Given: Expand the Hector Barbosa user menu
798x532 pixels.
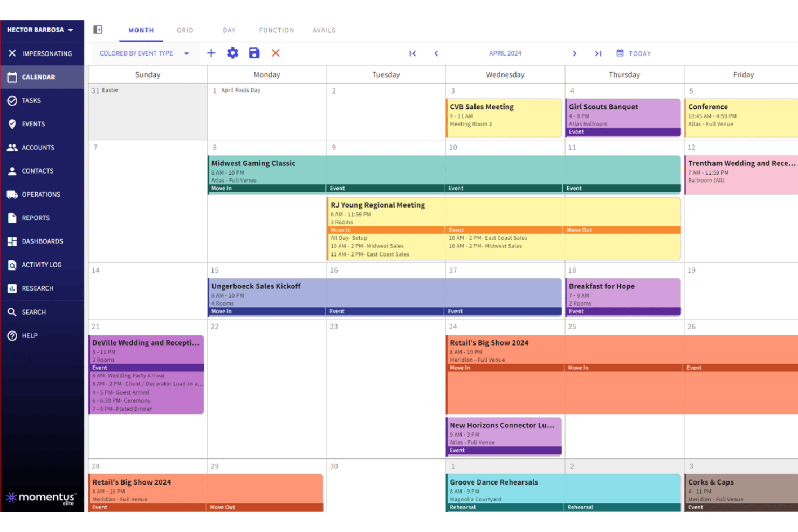Looking at the screenshot, I should tap(40, 30).
